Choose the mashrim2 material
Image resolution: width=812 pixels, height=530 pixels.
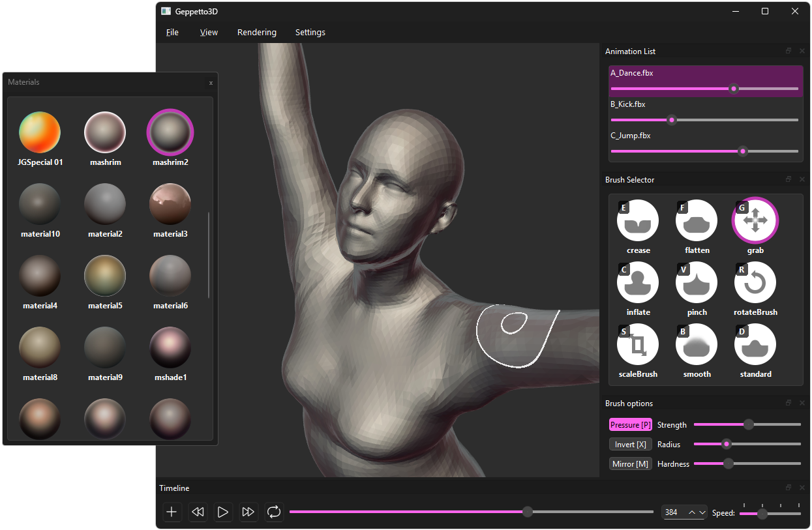click(x=170, y=132)
